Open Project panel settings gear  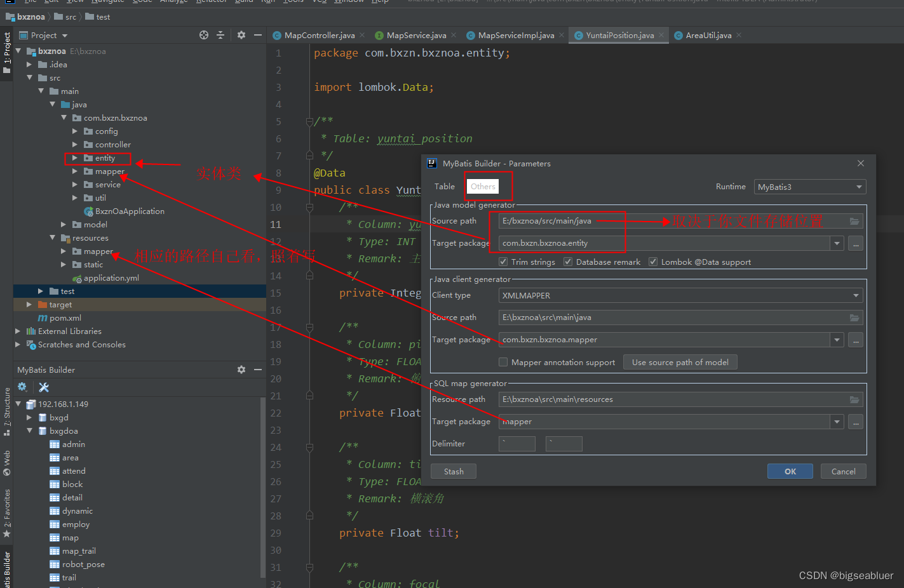(x=241, y=35)
